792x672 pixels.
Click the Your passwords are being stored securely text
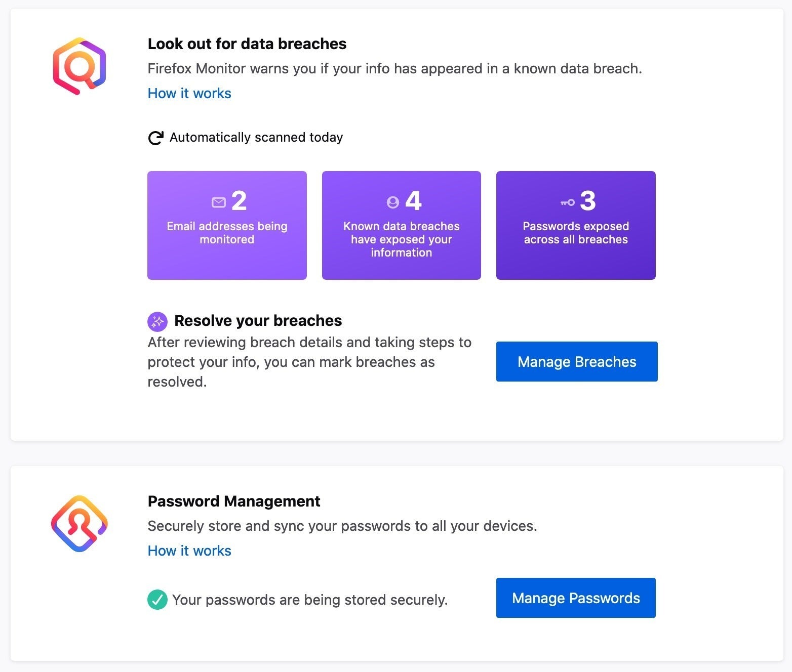click(310, 600)
